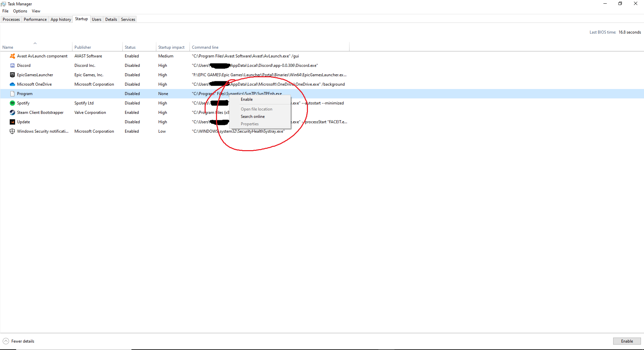Viewport: 644px width, 350px height.
Task: Select the Windows Security notification row name
Action: pos(43,131)
